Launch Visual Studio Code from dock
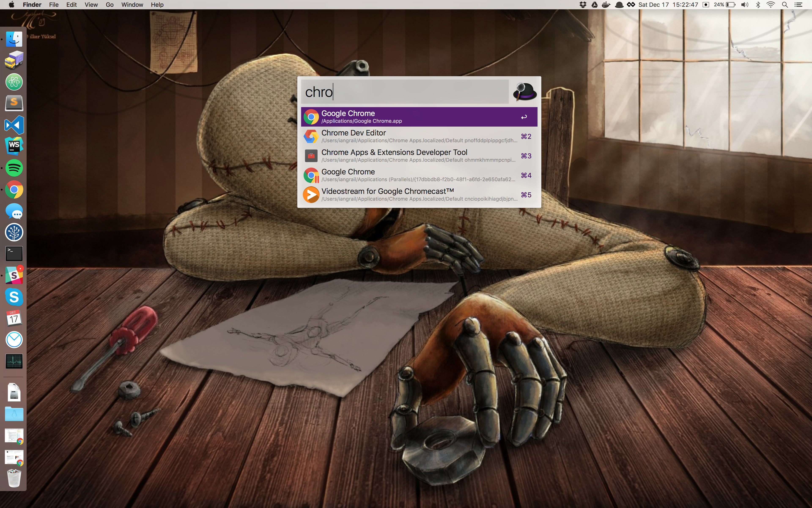 [x=14, y=125]
